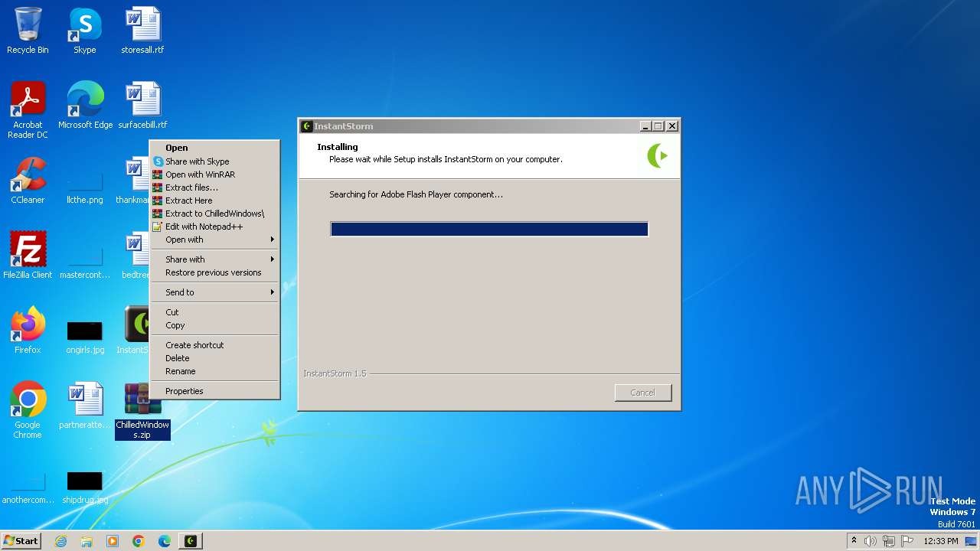Choose Delete from the context menu
The width and height of the screenshot is (980, 551).
(x=214, y=358)
